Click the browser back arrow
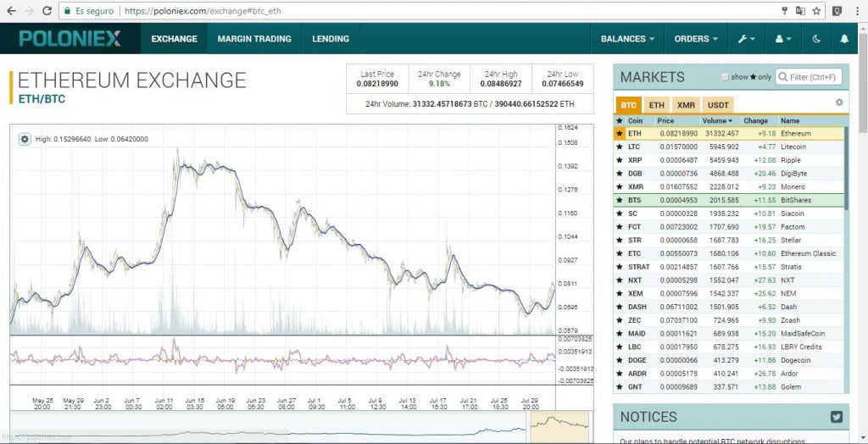Screen dimensions: 868x444 11,10
